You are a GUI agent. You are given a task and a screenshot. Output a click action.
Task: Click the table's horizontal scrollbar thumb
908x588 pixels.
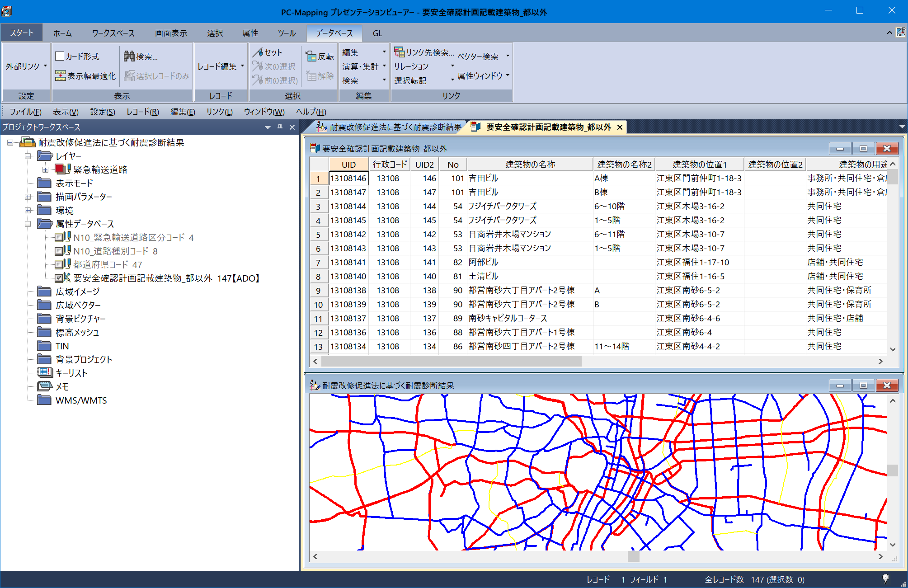tap(451, 361)
